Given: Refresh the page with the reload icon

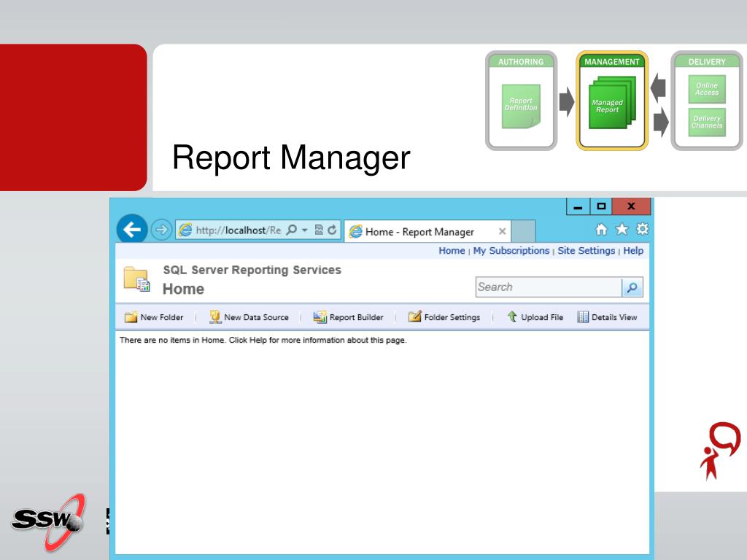Looking at the screenshot, I should pyautogui.click(x=332, y=230).
